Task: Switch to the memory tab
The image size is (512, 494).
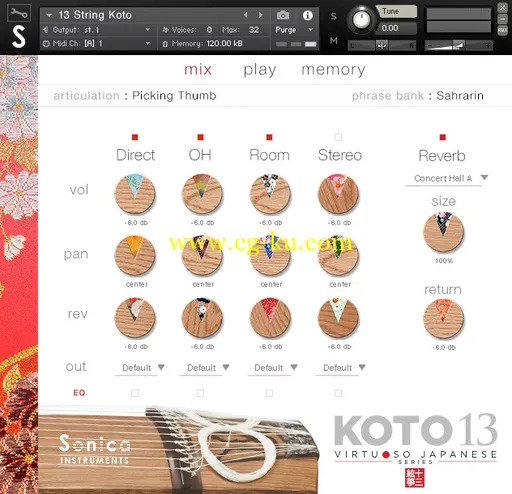Action: coord(333,69)
